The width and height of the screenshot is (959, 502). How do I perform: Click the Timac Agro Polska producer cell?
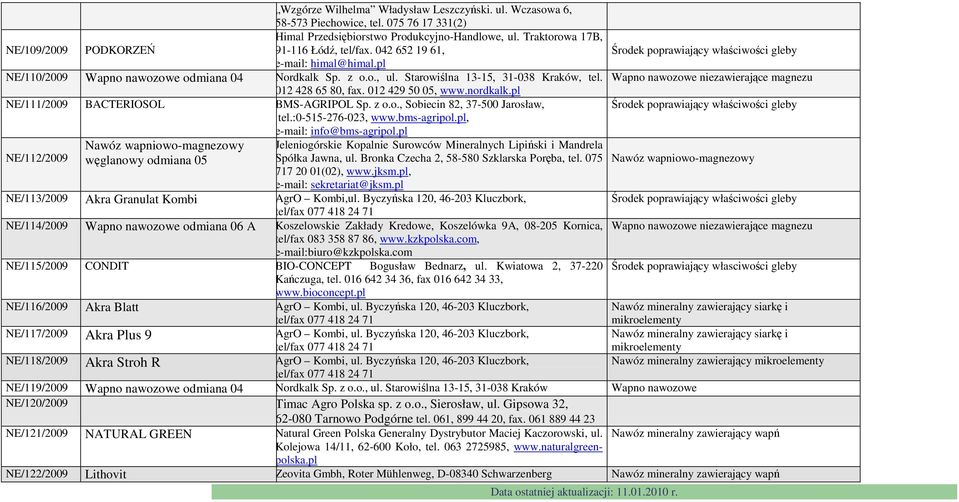click(441, 411)
